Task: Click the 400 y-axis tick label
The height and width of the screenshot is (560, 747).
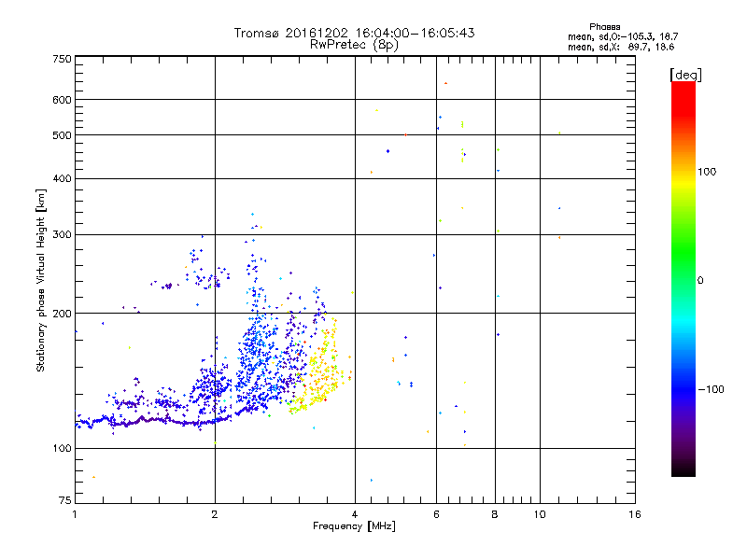Action: pos(62,179)
